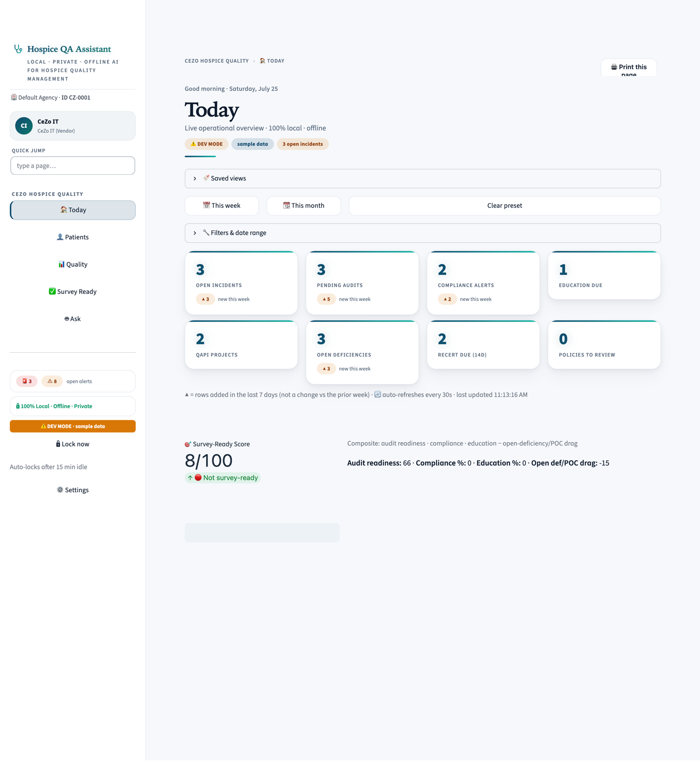Viewport: 700px width, 772px height.
Task: Click the sample data pill
Action: point(252,144)
